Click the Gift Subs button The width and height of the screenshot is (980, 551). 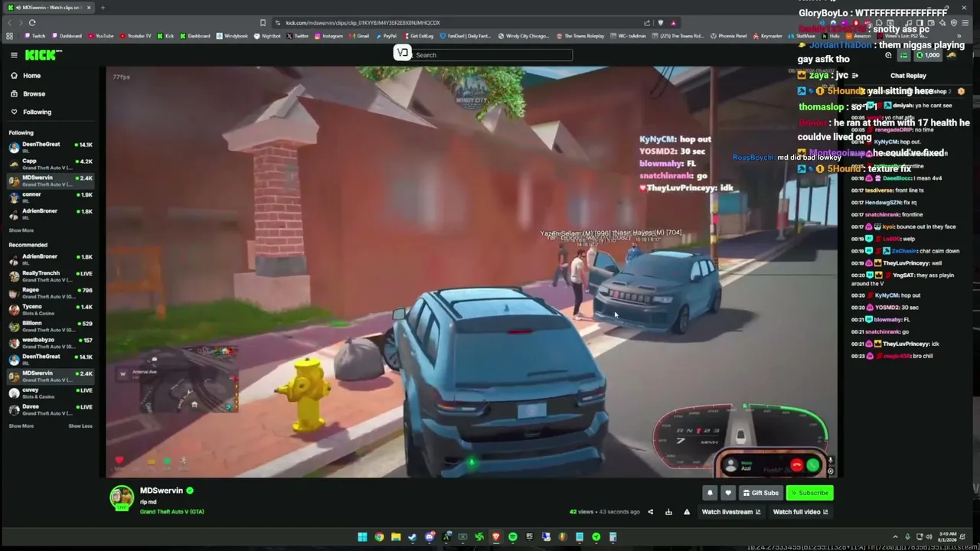pyautogui.click(x=760, y=493)
